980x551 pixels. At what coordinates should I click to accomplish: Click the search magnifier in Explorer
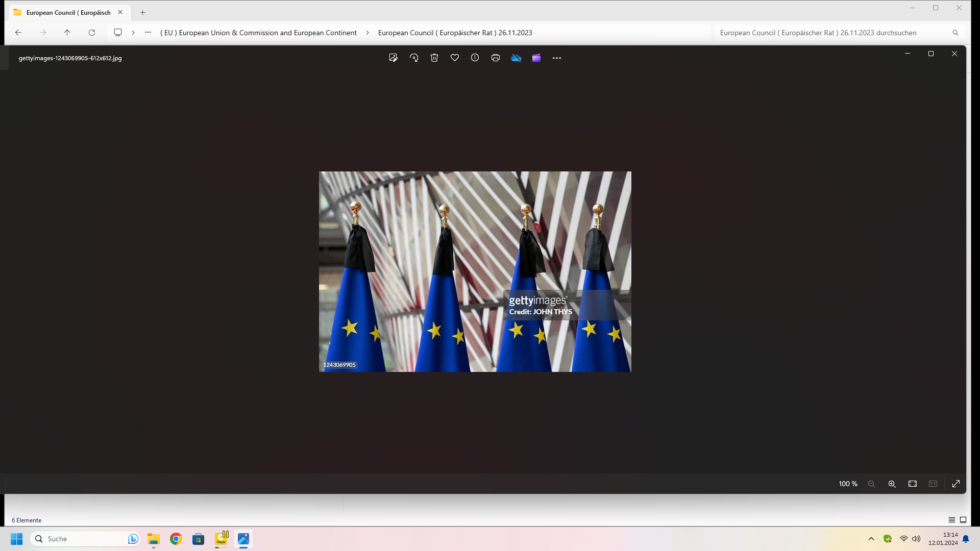[955, 33]
